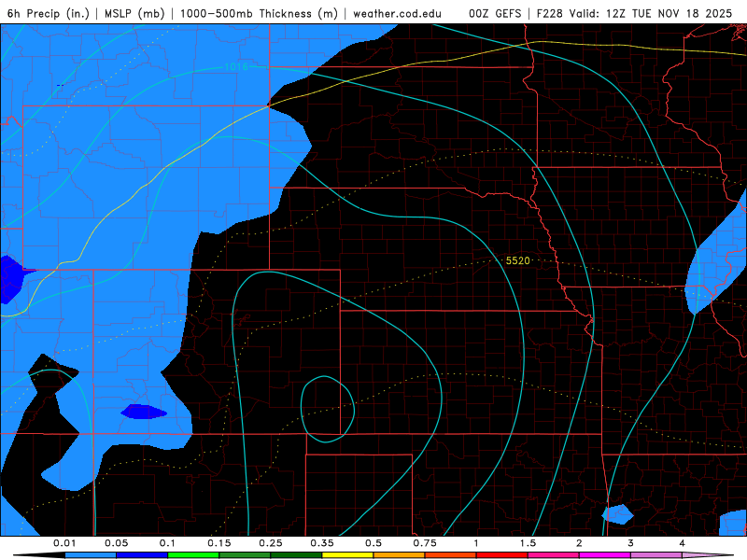Select the red legend swatch after 1
The height and width of the screenshot is (560, 747).
[x=502, y=555]
